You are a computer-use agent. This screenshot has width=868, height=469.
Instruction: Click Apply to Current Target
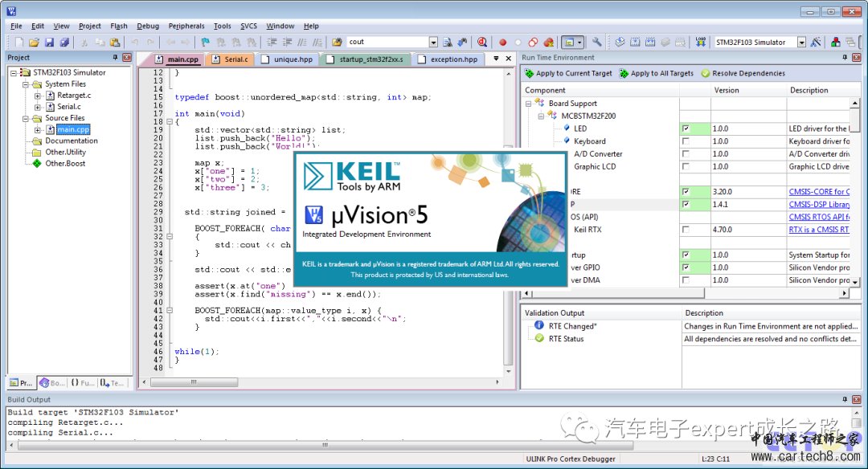click(x=568, y=73)
